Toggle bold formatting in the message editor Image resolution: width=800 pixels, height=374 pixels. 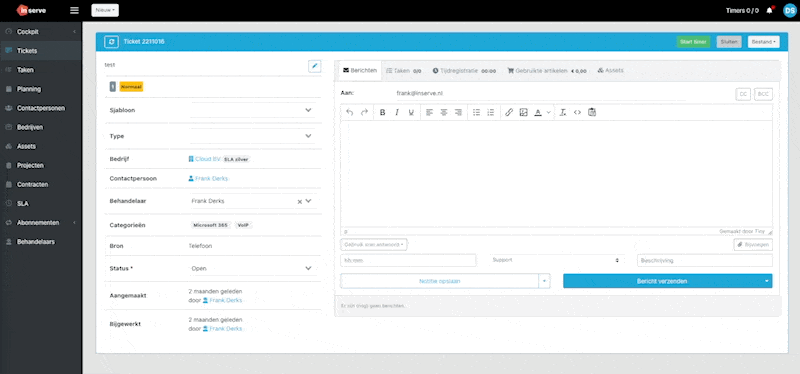(x=382, y=112)
